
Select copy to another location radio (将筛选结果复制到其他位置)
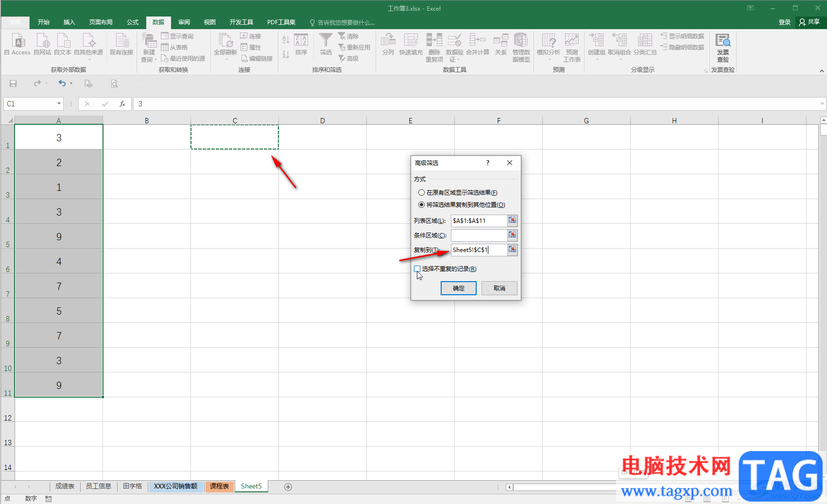pyautogui.click(x=421, y=205)
